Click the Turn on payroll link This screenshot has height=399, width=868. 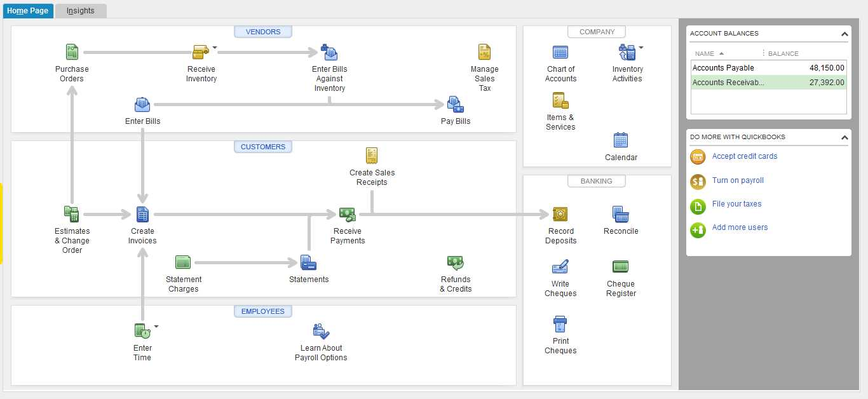tap(738, 180)
